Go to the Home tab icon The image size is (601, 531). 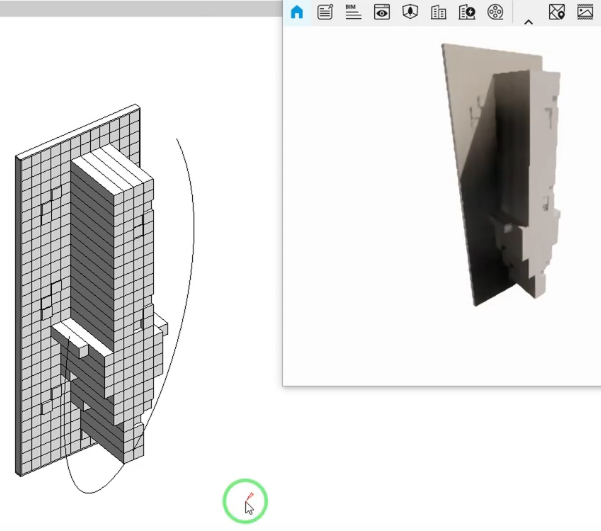(x=296, y=12)
